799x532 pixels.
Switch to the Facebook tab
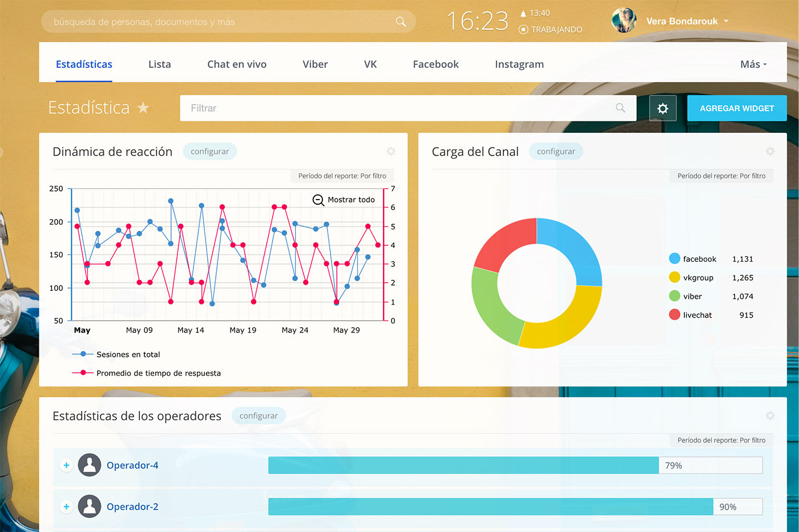click(x=435, y=64)
